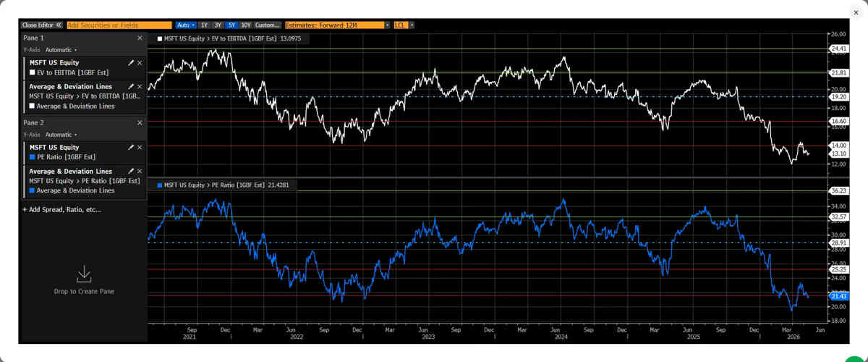Close Pane 1 with its X icon
This screenshot has height=362, width=868.
point(140,38)
